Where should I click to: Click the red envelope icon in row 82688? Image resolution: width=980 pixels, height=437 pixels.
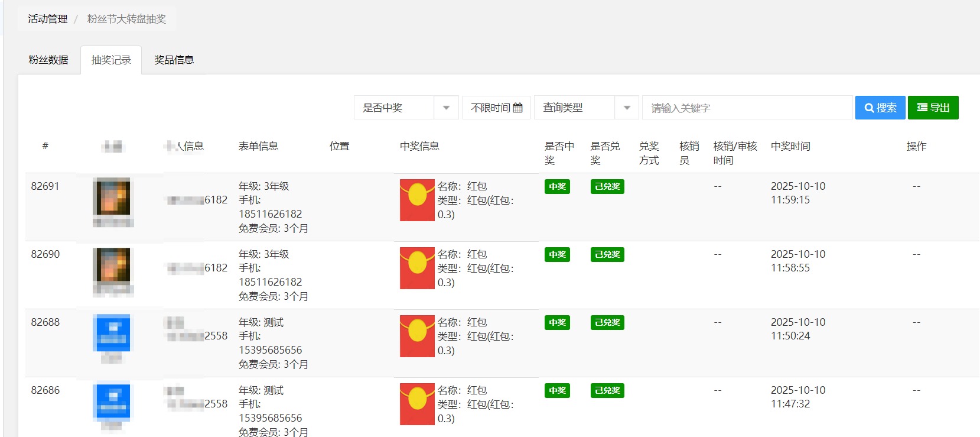click(x=417, y=336)
